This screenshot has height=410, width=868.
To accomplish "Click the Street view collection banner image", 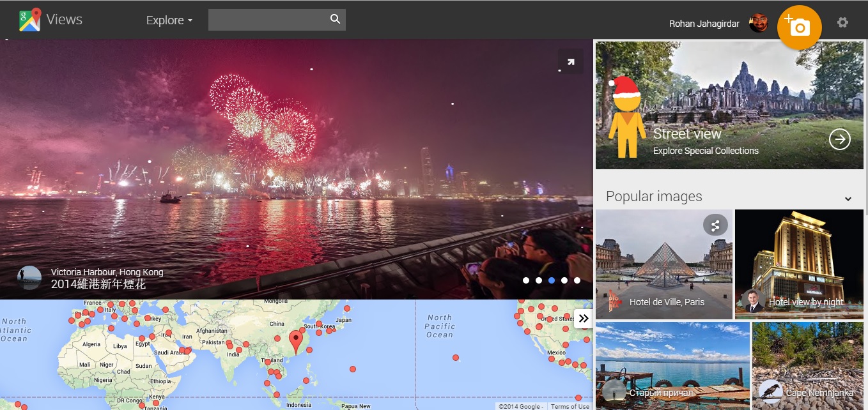I will coord(729,105).
